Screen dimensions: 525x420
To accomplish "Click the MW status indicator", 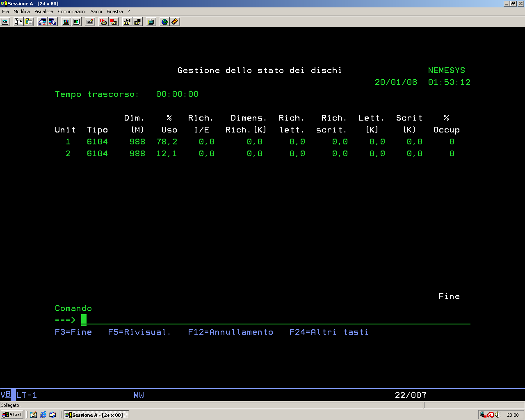I will pyautogui.click(x=139, y=395).
